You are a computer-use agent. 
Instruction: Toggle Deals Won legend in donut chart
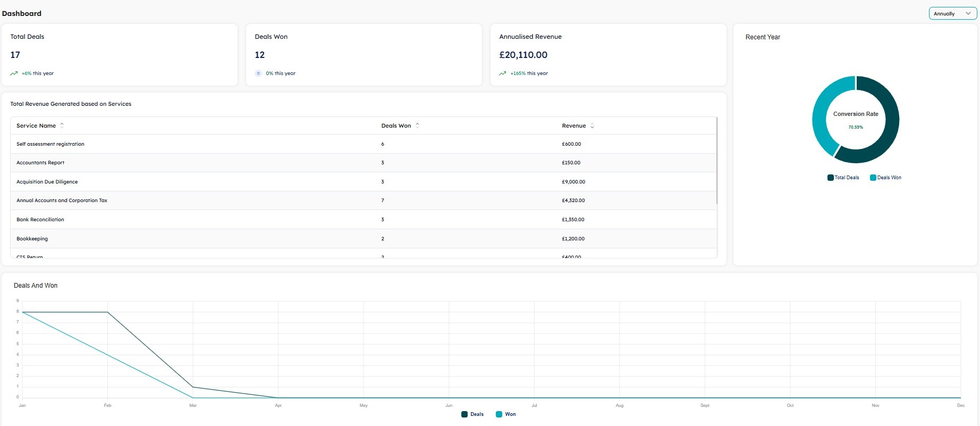885,178
